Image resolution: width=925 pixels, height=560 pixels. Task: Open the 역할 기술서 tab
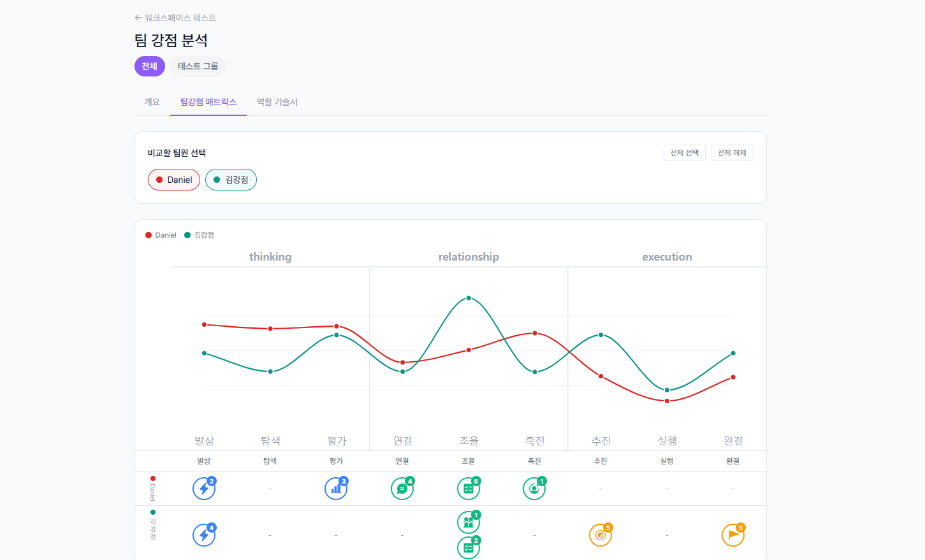tap(277, 102)
